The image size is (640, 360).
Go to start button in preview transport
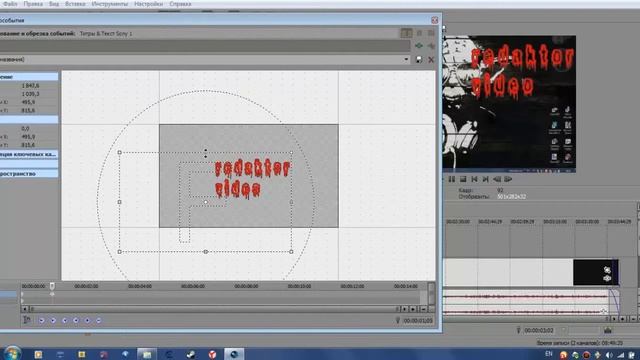tap(474, 179)
